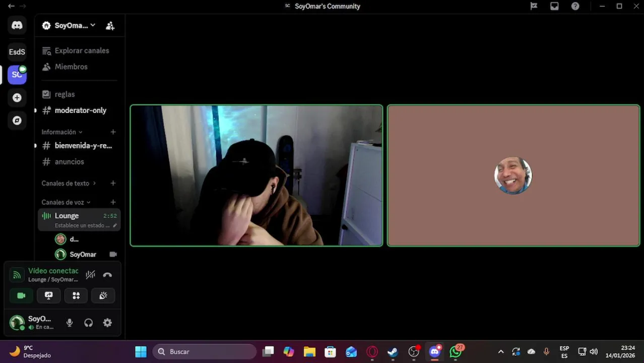Open Discord direct messages home icon
Image resolution: width=644 pixels, height=363 pixels.
pyautogui.click(x=17, y=25)
